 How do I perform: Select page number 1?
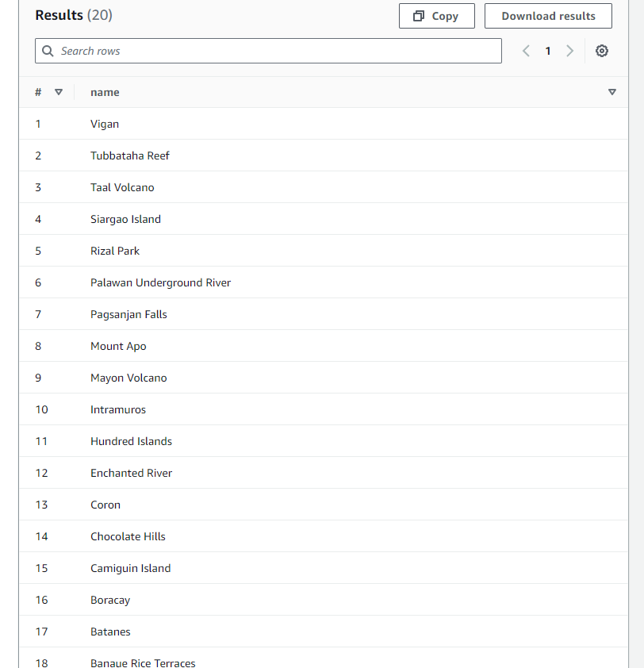pos(547,51)
